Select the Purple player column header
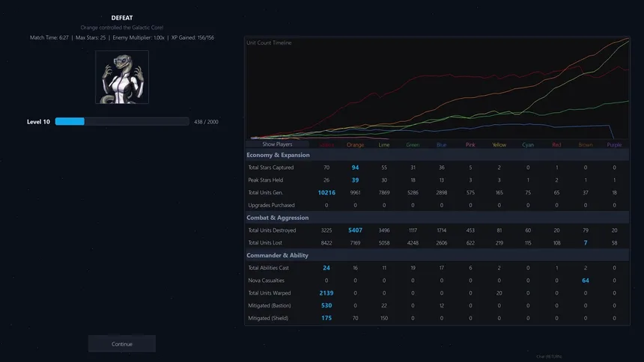The width and height of the screenshot is (644, 362). pos(614,145)
